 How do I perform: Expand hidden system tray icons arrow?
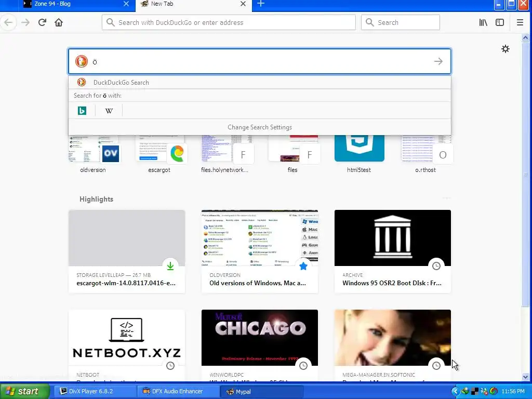pyautogui.click(x=455, y=392)
